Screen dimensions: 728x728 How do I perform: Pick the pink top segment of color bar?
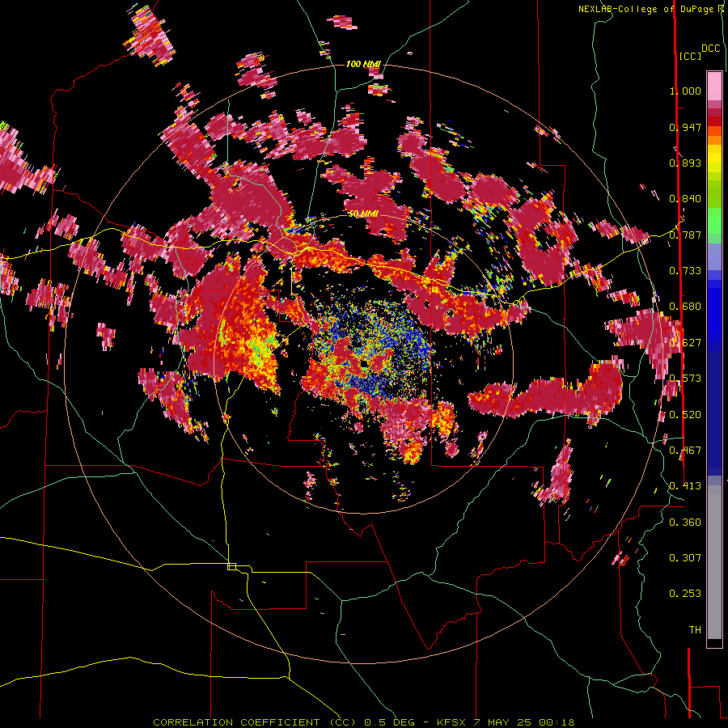(x=714, y=86)
